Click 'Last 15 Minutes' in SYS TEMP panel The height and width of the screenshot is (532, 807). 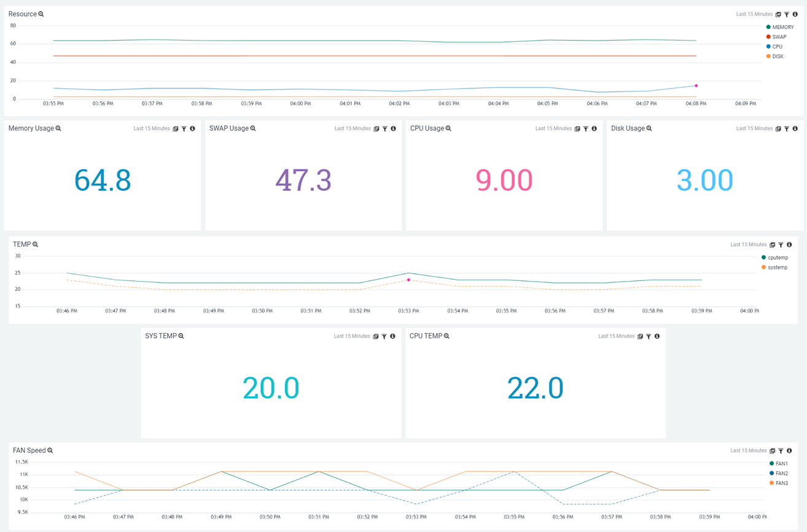coord(352,336)
